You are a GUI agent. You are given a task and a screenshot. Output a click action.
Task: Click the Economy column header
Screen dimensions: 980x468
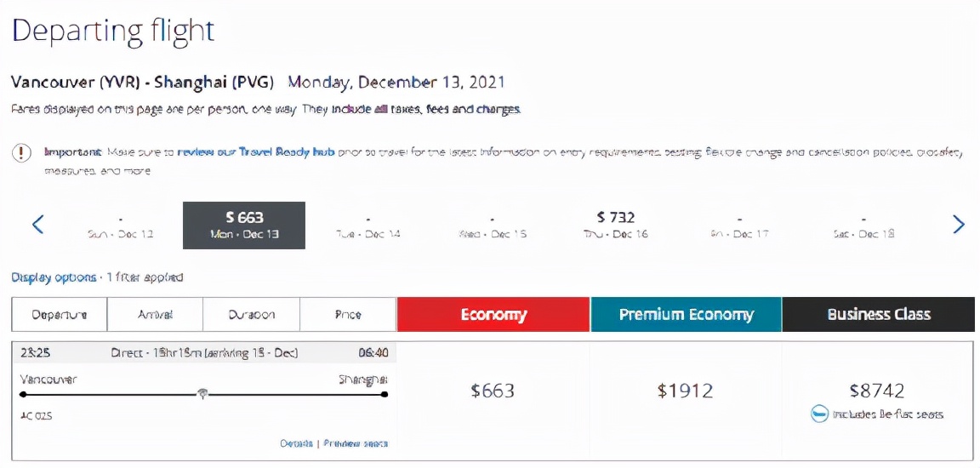[493, 315]
